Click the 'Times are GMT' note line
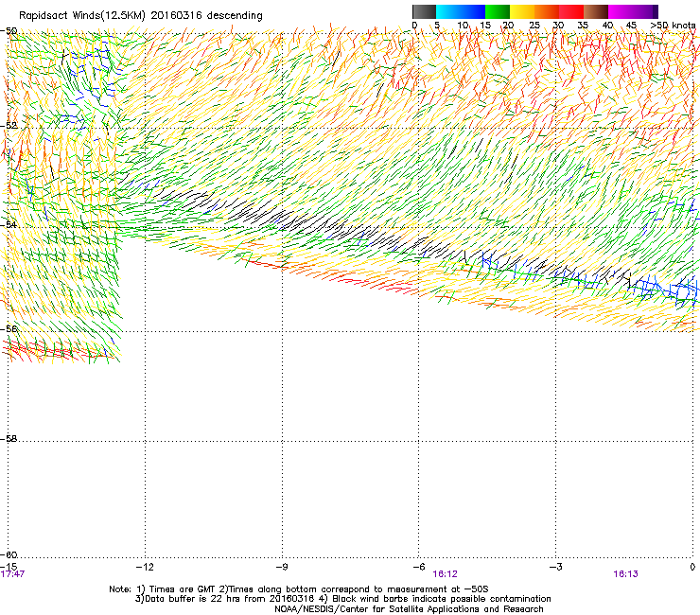This screenshot has height=615, width=700. click(x=299, y=589)
